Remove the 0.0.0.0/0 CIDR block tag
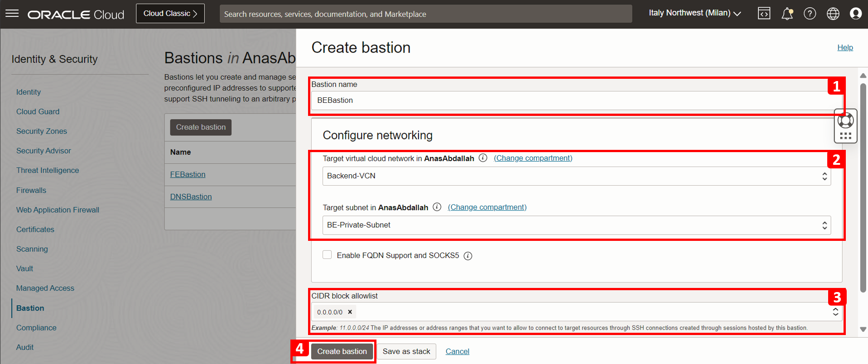The width and height of the screenshot is (868, 364). [350, 312]
